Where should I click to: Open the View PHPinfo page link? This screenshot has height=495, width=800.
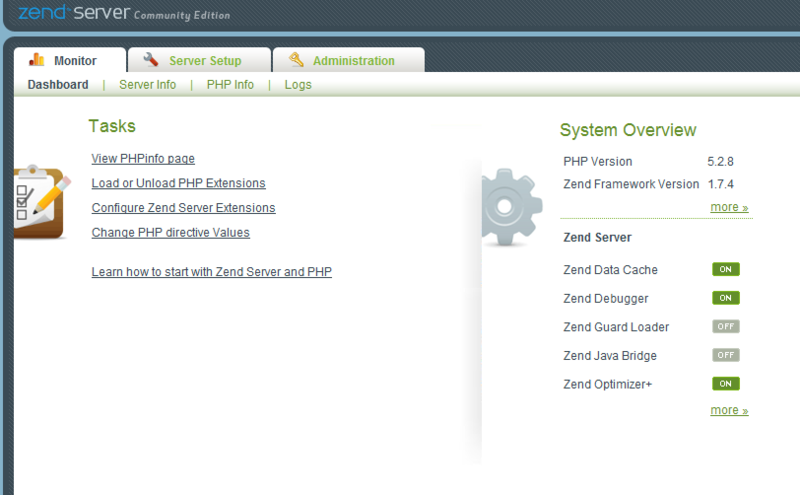pyautogui.click(x=143, y=159)
